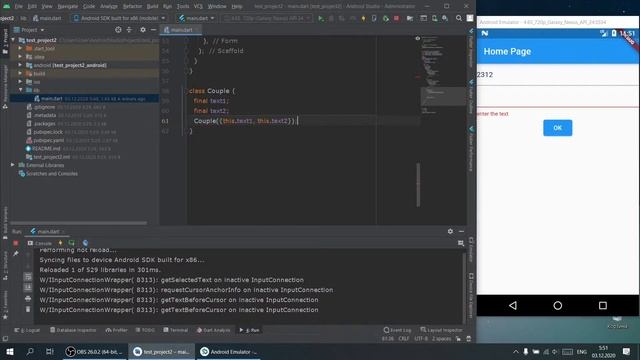Image resolution: width=640 pixels, height=360 pixels.
Task: Click the locate-in-project target icon in Project panel
Action: point(118,30)
